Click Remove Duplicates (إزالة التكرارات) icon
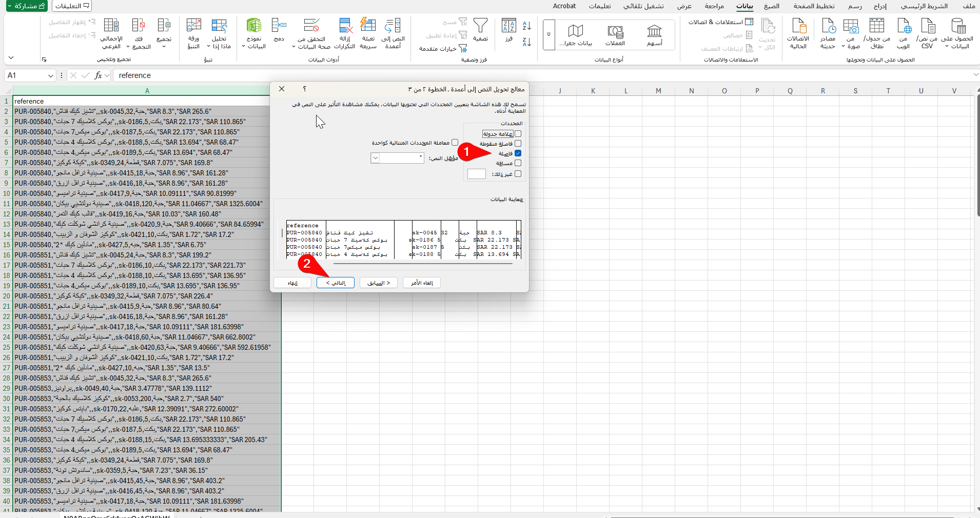This screenshot has height=518, width=980. [x=345, y=27]
